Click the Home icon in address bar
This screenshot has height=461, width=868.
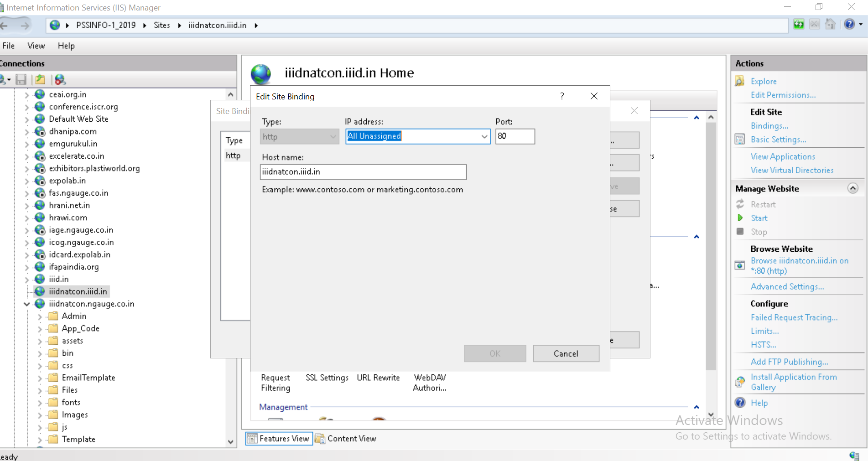(830, 25)
